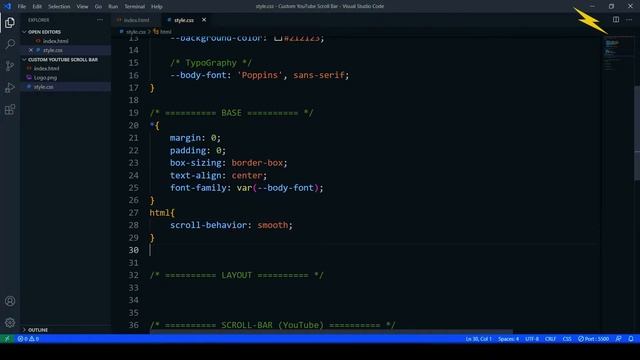Click the 'box-sizing: border-box;' line
This screenshot has width=640, height=360.
tap(229, 163)
